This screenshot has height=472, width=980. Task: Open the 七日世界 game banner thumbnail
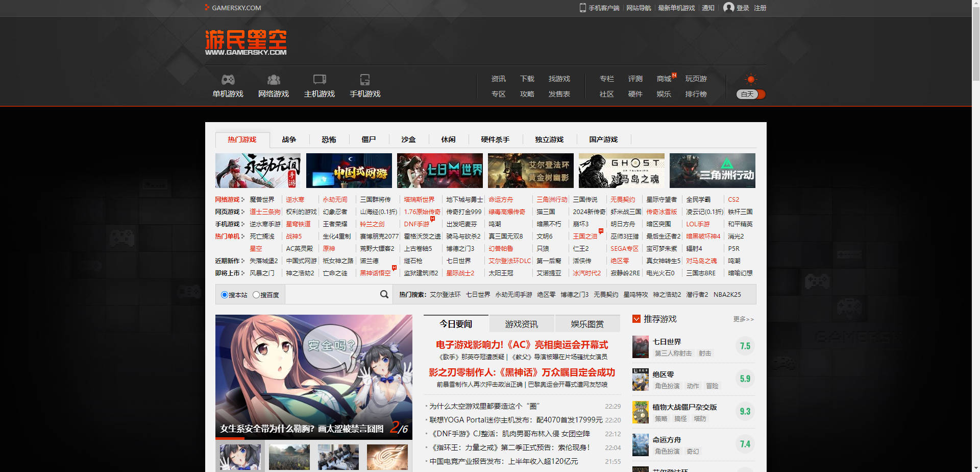point(439,171)
